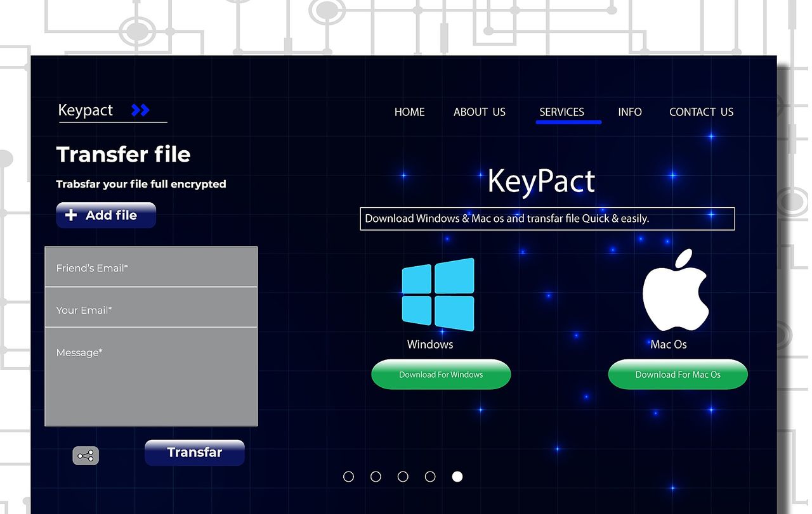Click the share icon beside Transfar button
The height and width of the screenshot is (514, 812).
[x=86, y=456]
